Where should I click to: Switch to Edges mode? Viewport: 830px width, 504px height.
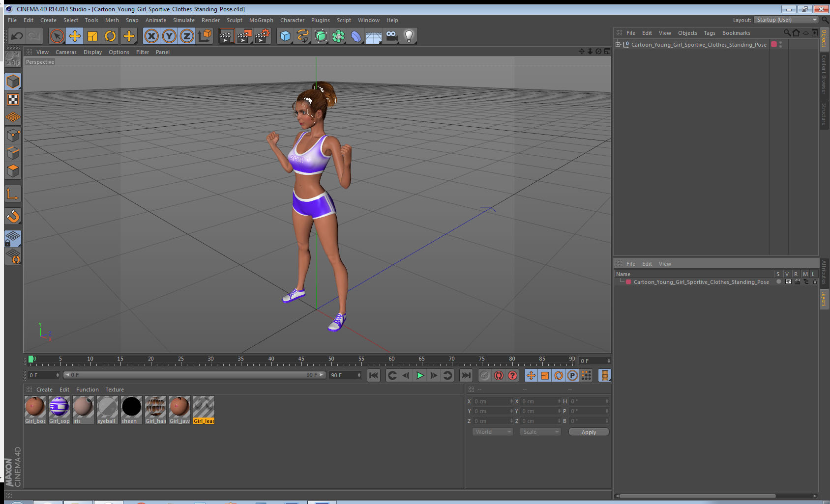pos(13,153)
